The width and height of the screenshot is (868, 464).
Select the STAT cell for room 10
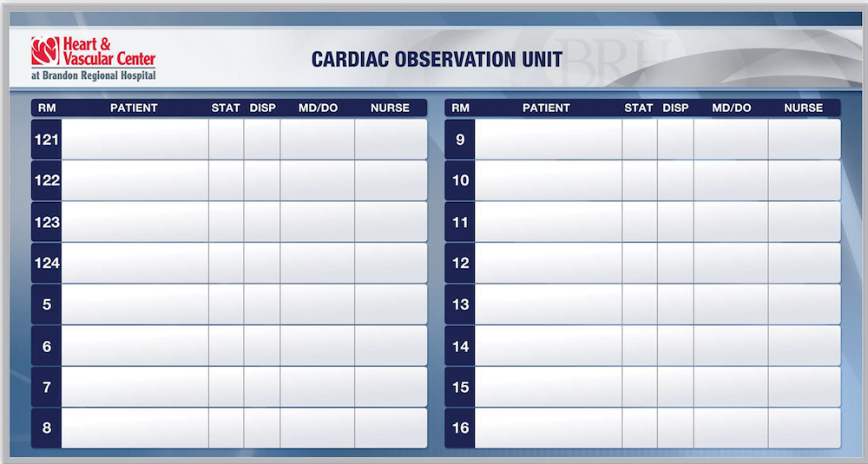click(x=640, y=180)
